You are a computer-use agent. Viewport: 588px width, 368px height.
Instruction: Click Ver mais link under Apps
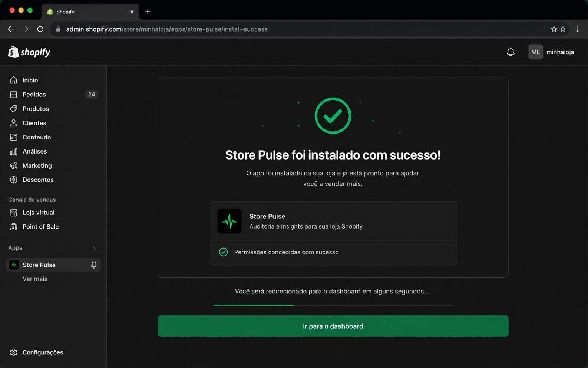[35, 279]
